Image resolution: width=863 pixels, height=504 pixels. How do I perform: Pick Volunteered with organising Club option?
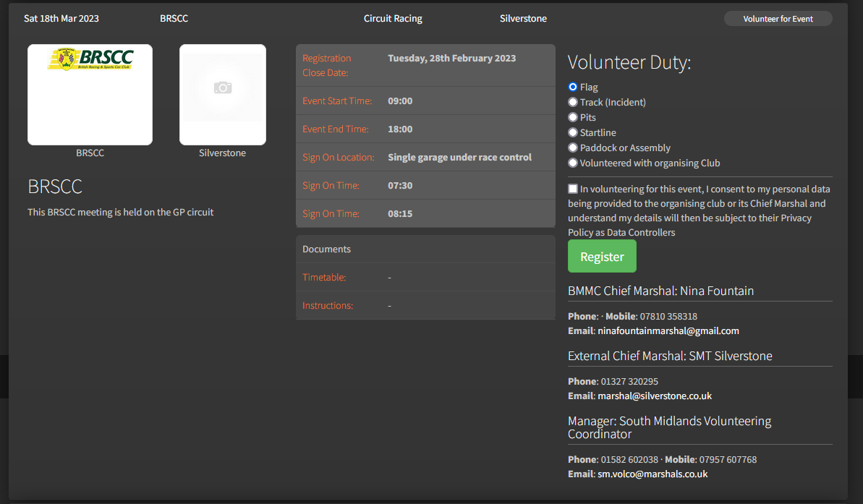tap(573, 163)
